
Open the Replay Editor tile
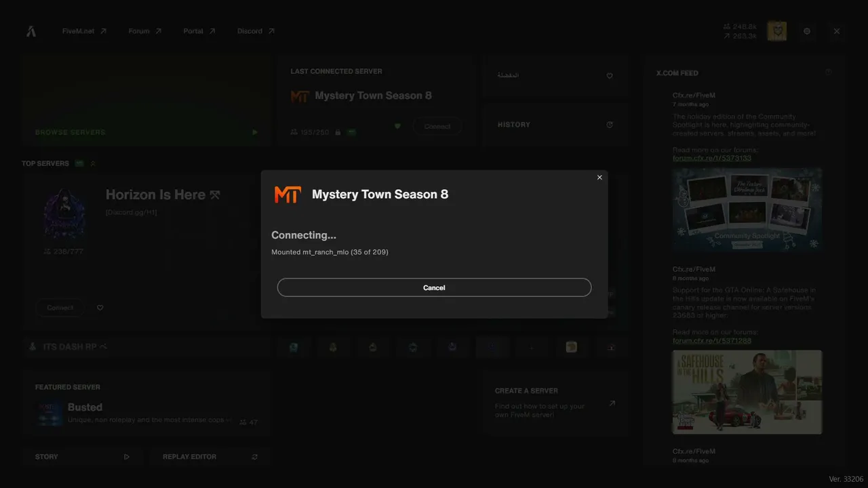[210, 457]
